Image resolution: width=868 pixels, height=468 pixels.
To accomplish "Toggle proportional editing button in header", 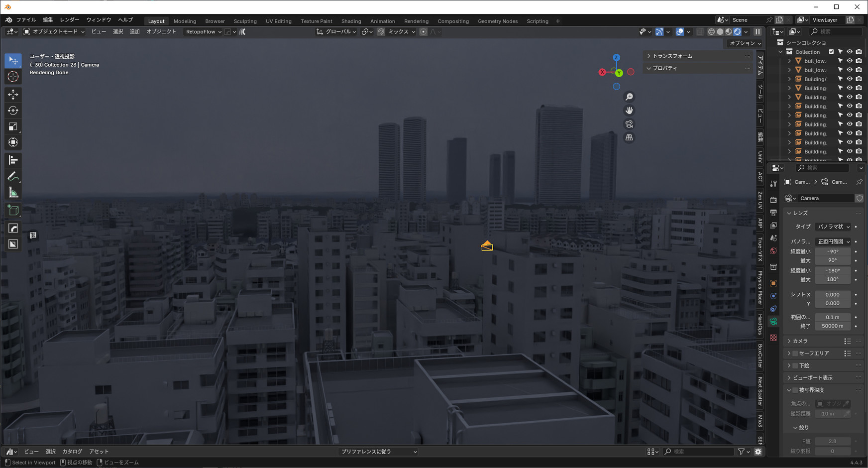I will (x=423, y=32).
